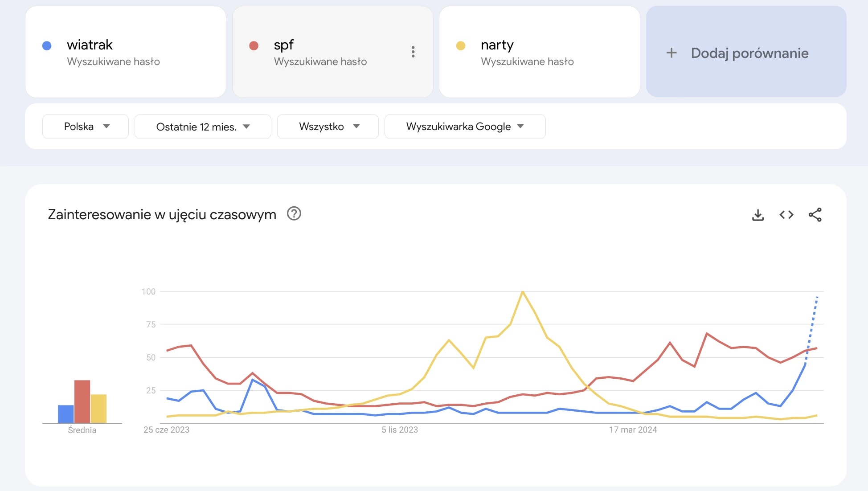Edit the narty search term card
The image size is (868, 491).
[x=497, y=45]
